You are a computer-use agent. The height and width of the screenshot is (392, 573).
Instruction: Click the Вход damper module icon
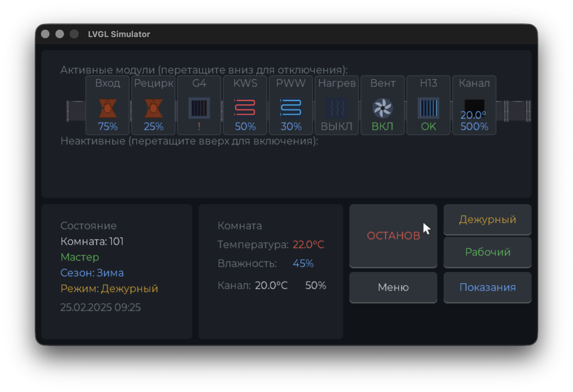click(x=107, y=108)
